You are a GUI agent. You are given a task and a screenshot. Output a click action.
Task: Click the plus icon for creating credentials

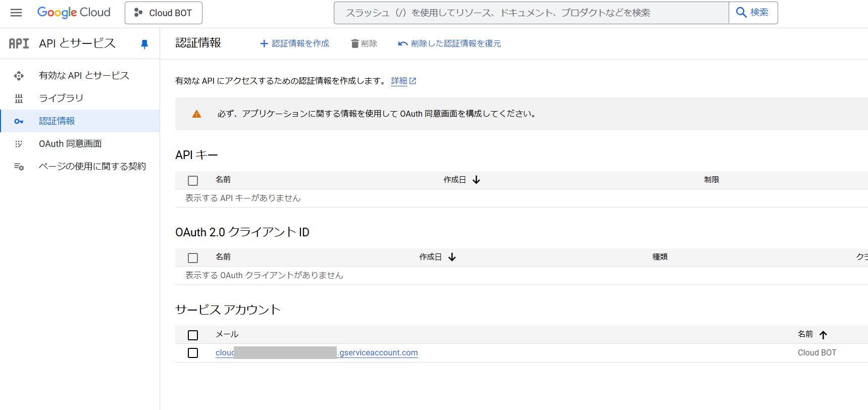point(264,44)
